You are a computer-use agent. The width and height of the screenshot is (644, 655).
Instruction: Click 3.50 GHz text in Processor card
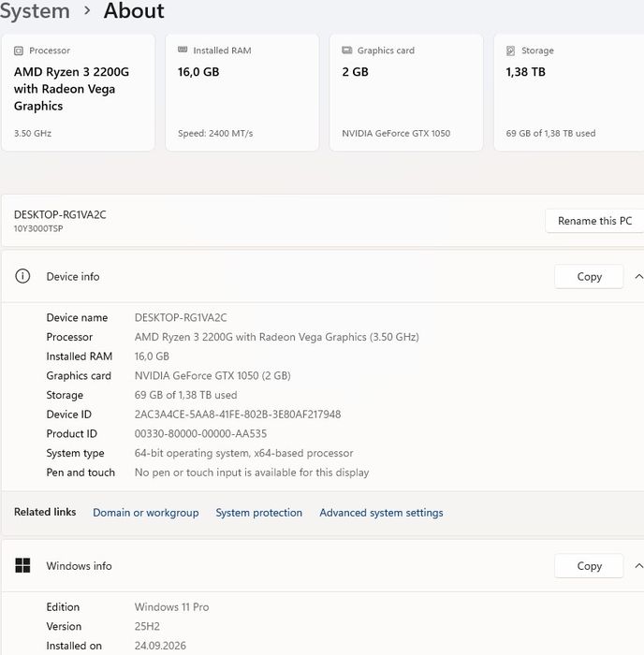pyautogui.click(x=33, y=133)
